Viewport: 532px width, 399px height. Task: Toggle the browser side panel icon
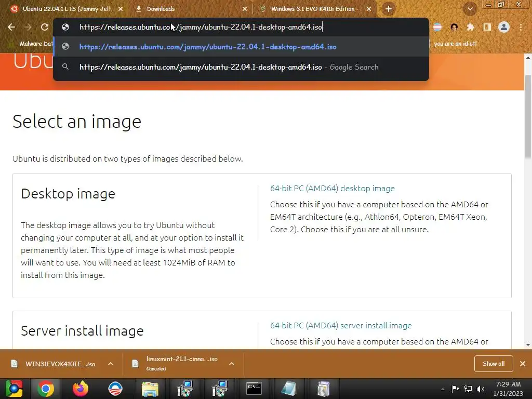[487, 27]
